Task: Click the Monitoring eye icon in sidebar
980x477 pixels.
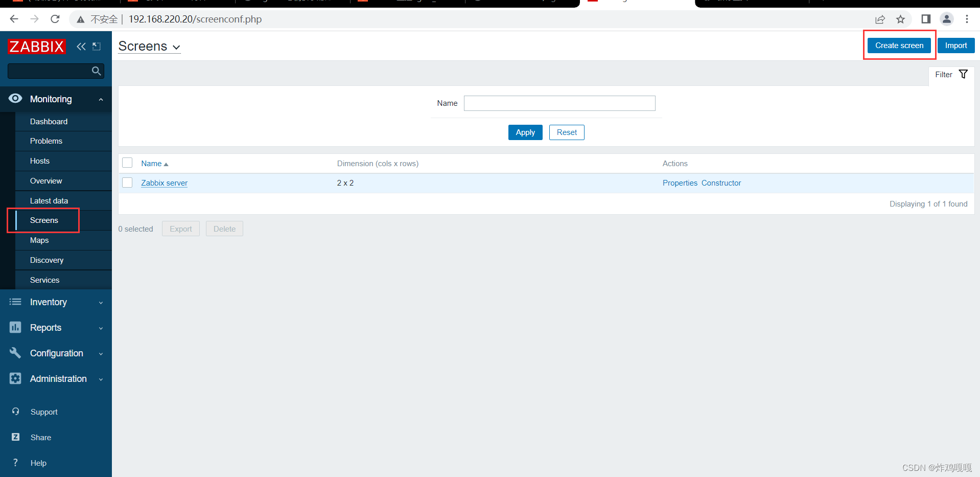Action: 15,99
